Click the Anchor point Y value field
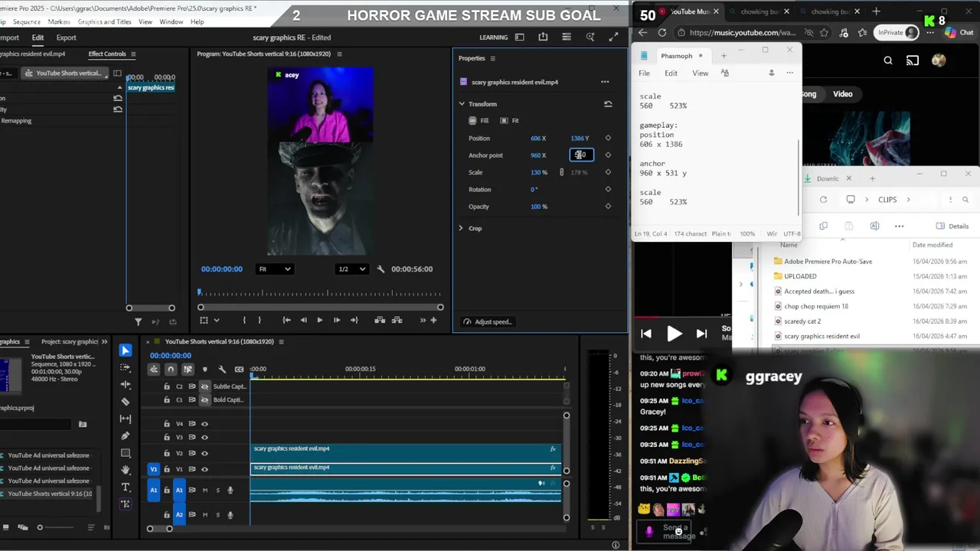Viewport: 980px width, 551px height. pos(581,155)
